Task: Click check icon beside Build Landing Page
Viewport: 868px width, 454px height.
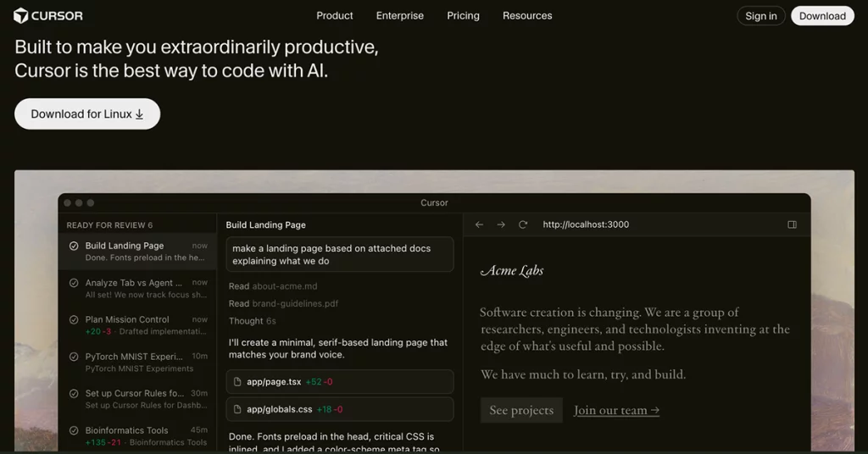Action: point(74,246)
